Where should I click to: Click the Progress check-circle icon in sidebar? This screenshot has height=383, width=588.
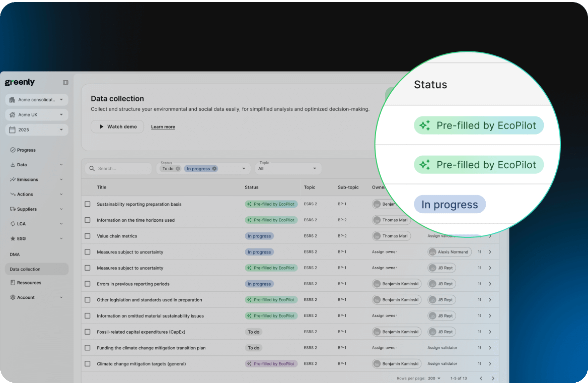coord(13,150)
